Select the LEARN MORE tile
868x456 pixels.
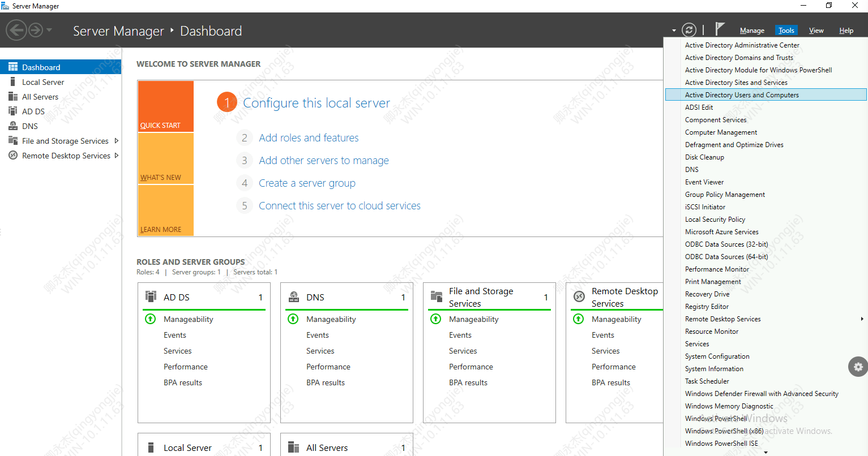click(x=165, y=210)
